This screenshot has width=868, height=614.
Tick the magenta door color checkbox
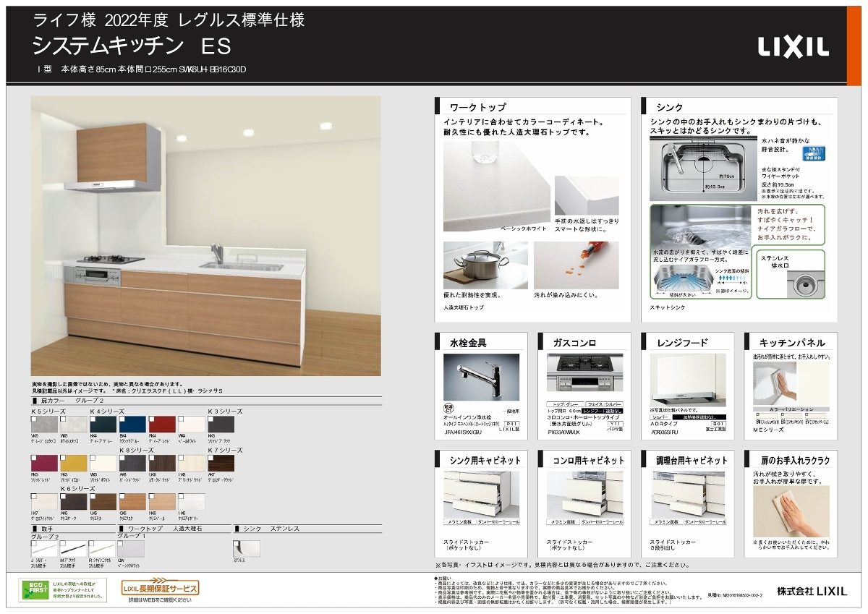34,458
